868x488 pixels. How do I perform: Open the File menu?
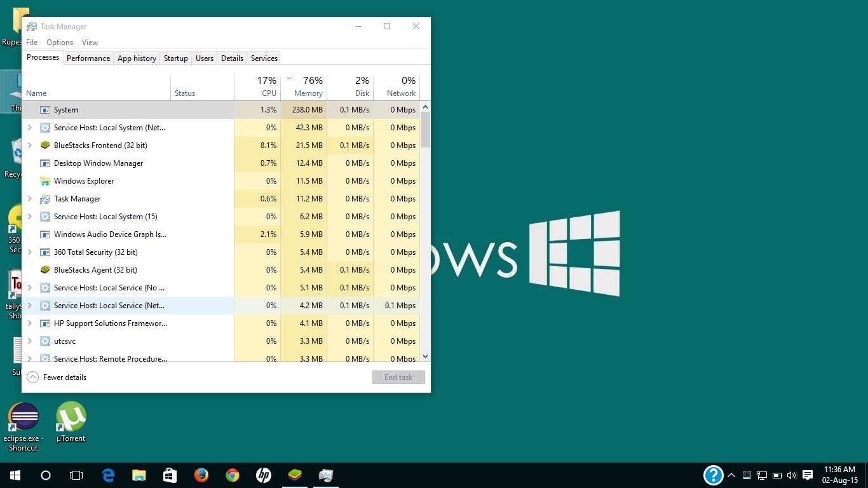click(x=32, y=43)
